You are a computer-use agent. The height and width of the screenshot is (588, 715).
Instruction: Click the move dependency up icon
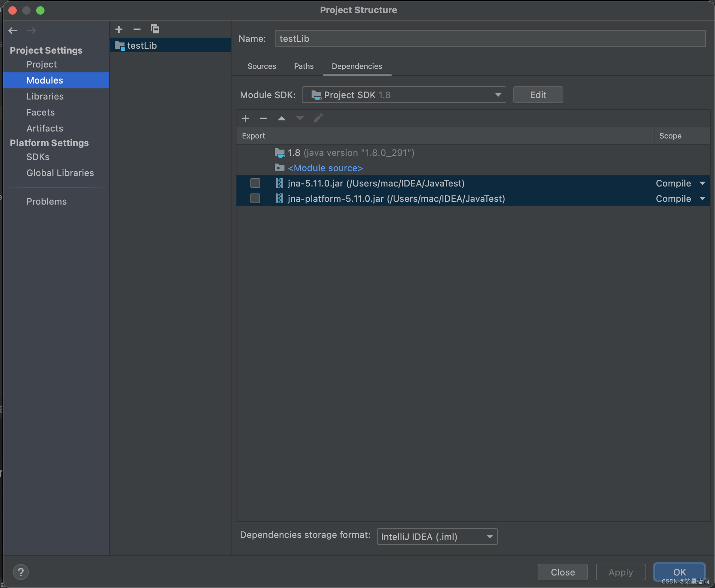(x=281, y=118)
